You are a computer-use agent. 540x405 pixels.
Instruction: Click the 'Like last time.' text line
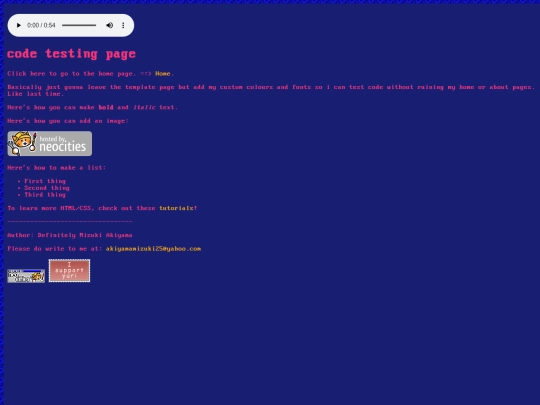tap(36, 94)
